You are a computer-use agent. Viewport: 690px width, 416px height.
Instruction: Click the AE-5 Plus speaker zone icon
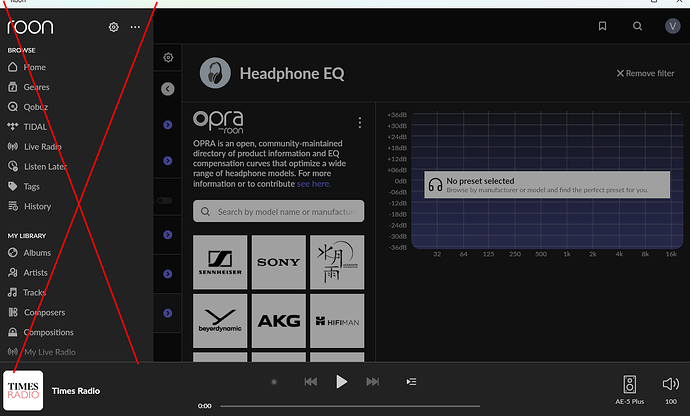click(x=629, y=384)
